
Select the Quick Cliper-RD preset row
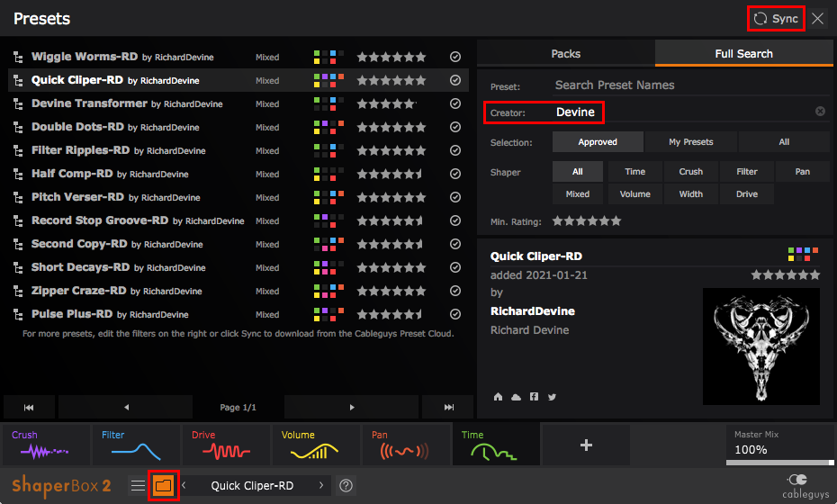tap(238, 80)
